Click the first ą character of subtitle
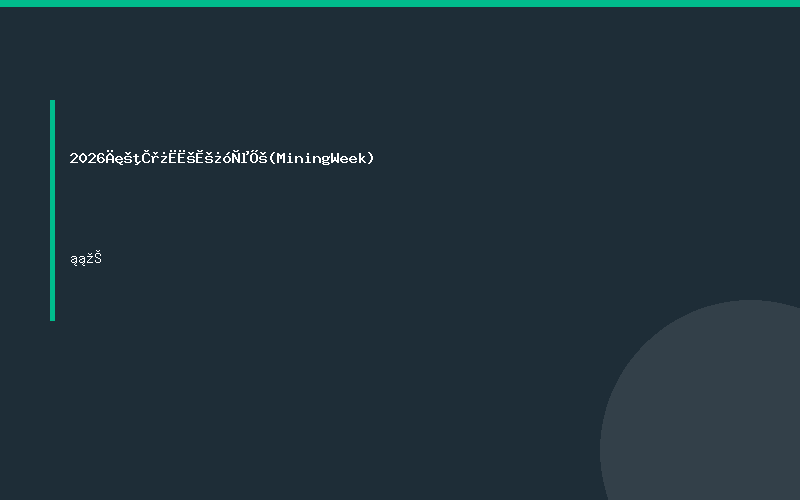 click(74, 260)
